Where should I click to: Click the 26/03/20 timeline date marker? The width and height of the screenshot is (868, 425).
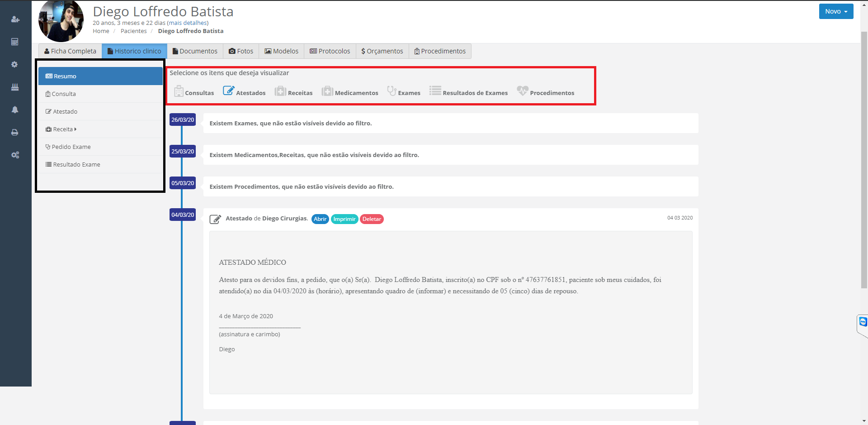(182, 120)
